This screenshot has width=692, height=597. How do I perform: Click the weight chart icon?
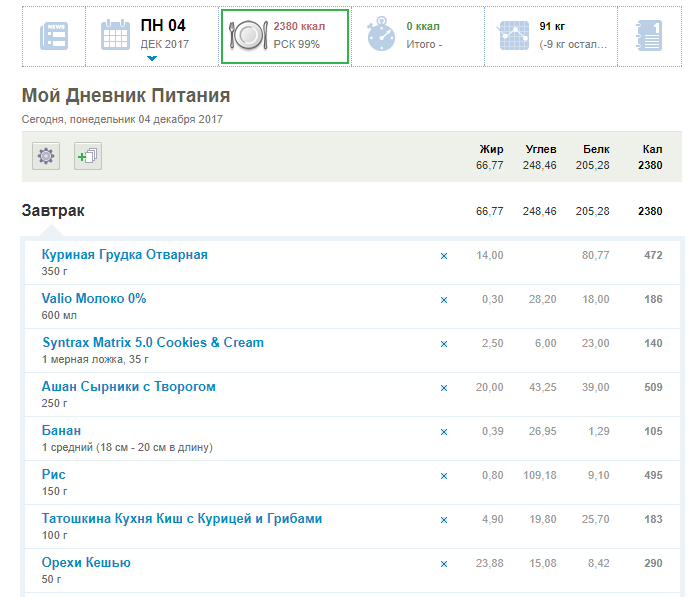click(x=513, y=36)
